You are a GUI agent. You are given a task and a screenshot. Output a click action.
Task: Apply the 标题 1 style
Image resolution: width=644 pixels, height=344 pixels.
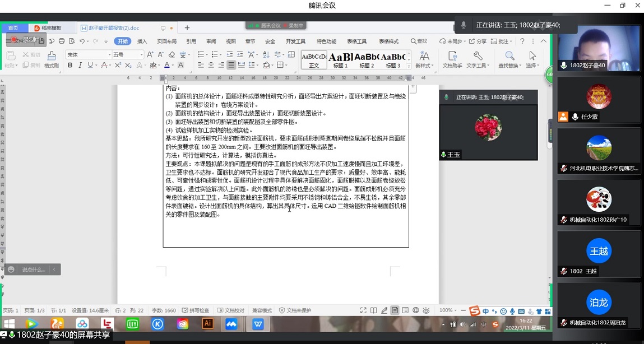coord(340,60)
